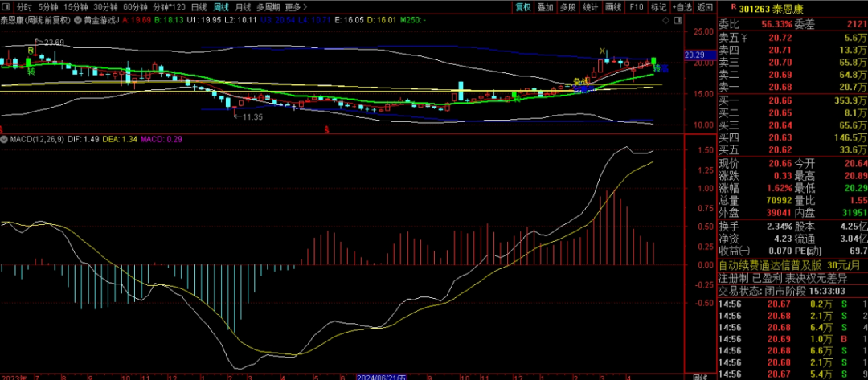
Task: Click the 交易状态: 闭市阶段 status line
Action: tap(782, 291)
